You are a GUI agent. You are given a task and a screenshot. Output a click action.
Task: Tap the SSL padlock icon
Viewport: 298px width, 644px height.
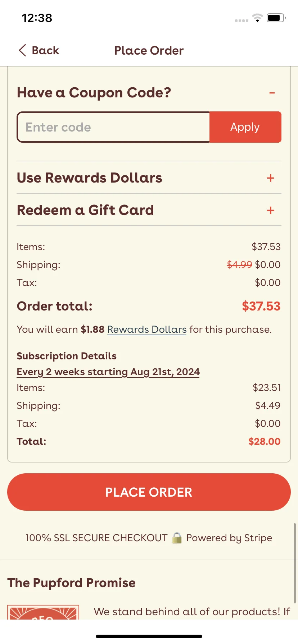[177, 538]
